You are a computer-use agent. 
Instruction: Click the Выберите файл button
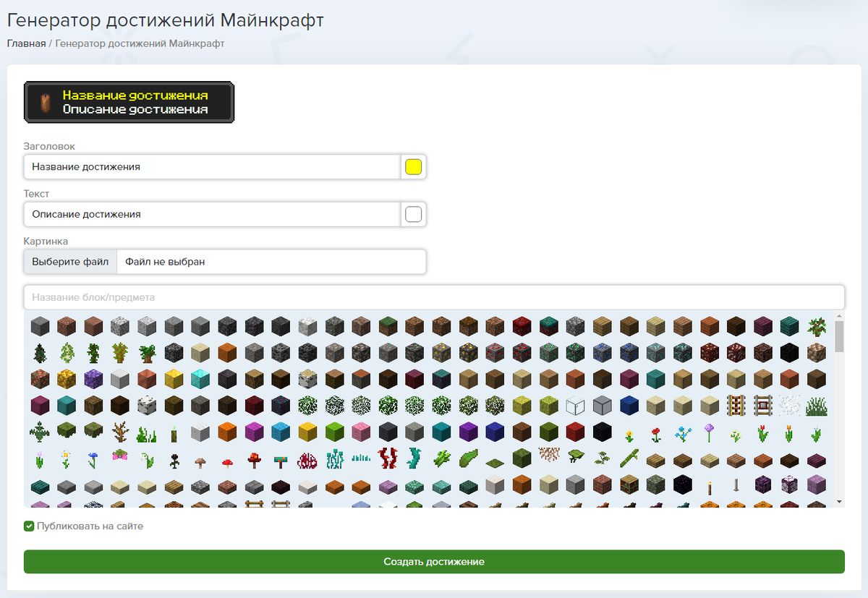click(x=70, y=262)
